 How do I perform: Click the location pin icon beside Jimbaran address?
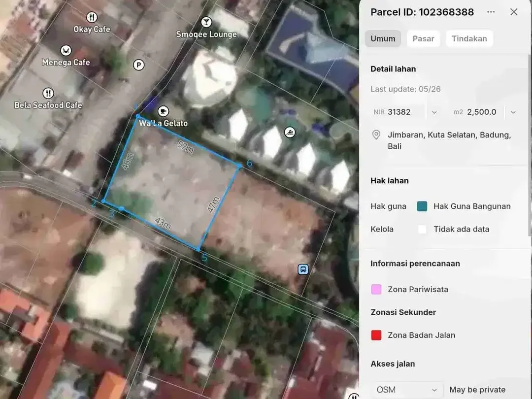point(376,135)
